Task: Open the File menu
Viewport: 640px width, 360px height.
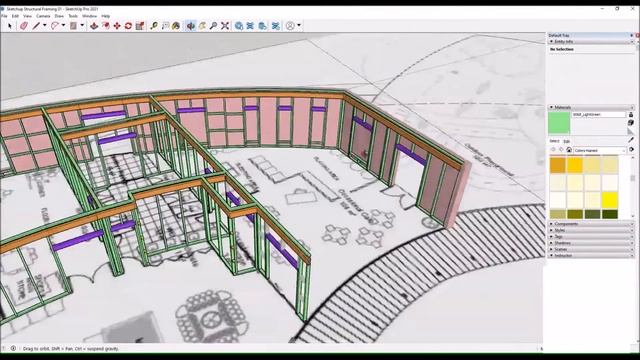Action: pyautogui.click(x=4, y=16)
